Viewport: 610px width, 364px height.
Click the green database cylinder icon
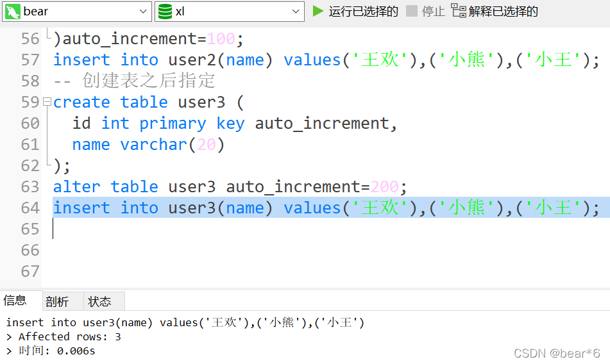click(165, 12)
